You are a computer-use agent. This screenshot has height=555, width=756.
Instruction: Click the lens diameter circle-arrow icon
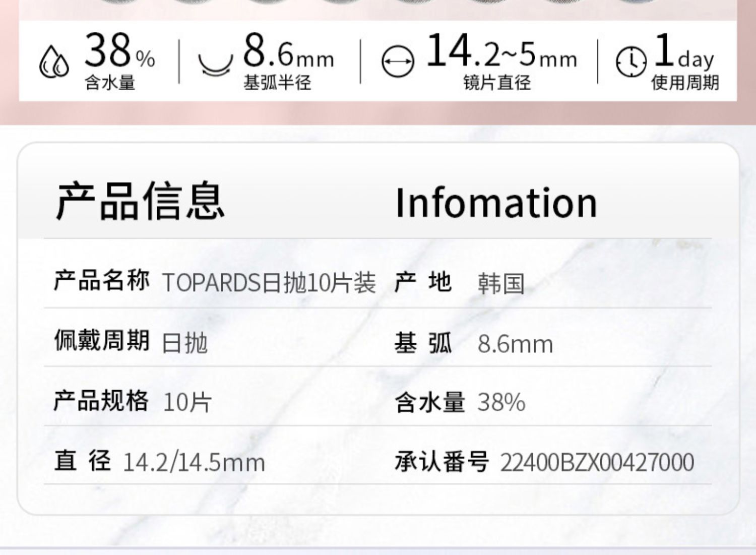click(398, 61)
